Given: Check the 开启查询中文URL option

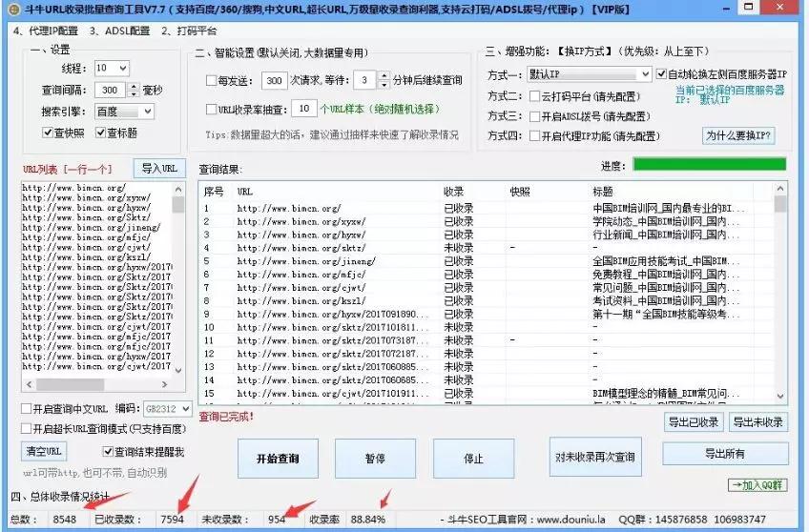Looking at the screenshot, I should pos(27,409).
